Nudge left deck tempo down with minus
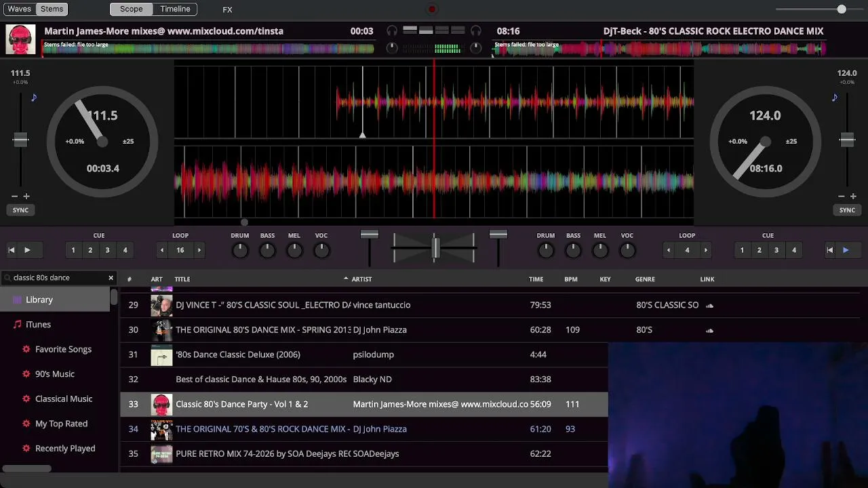 15,197
